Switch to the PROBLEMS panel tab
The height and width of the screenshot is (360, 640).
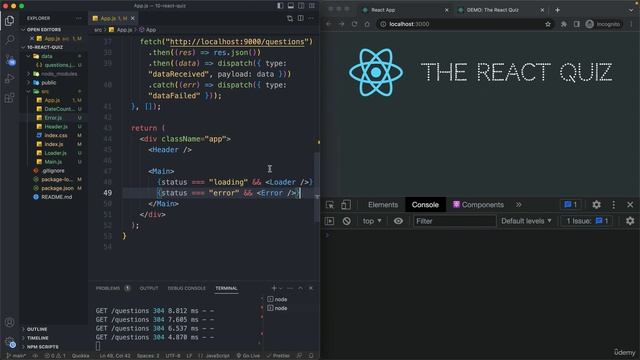[x=113, y=288]
